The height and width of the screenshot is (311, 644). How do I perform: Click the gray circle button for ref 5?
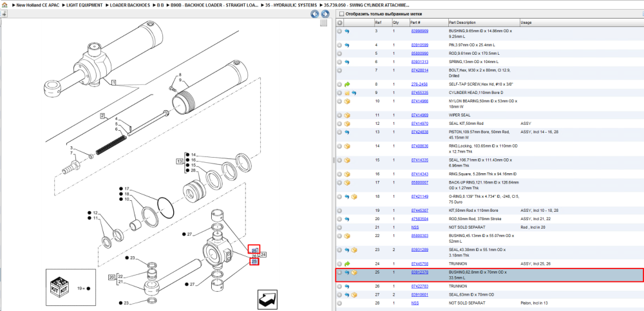tap(339, 53)
